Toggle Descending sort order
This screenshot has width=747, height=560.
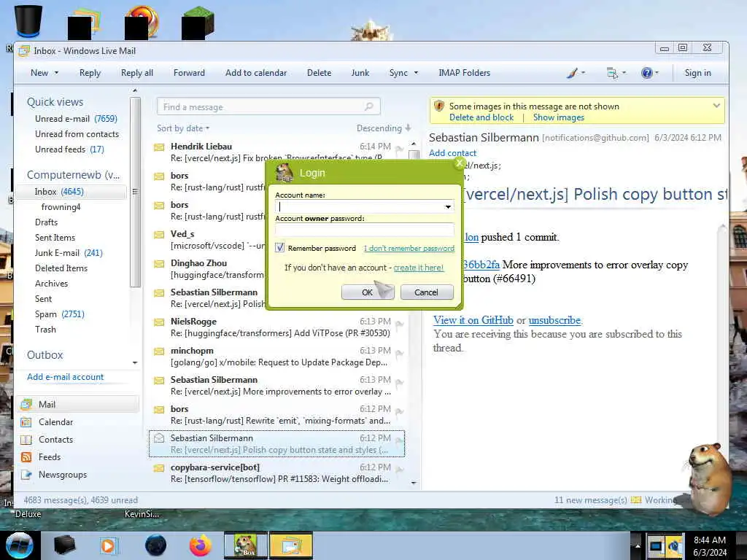pyautogui.click(x=384, y=128)
